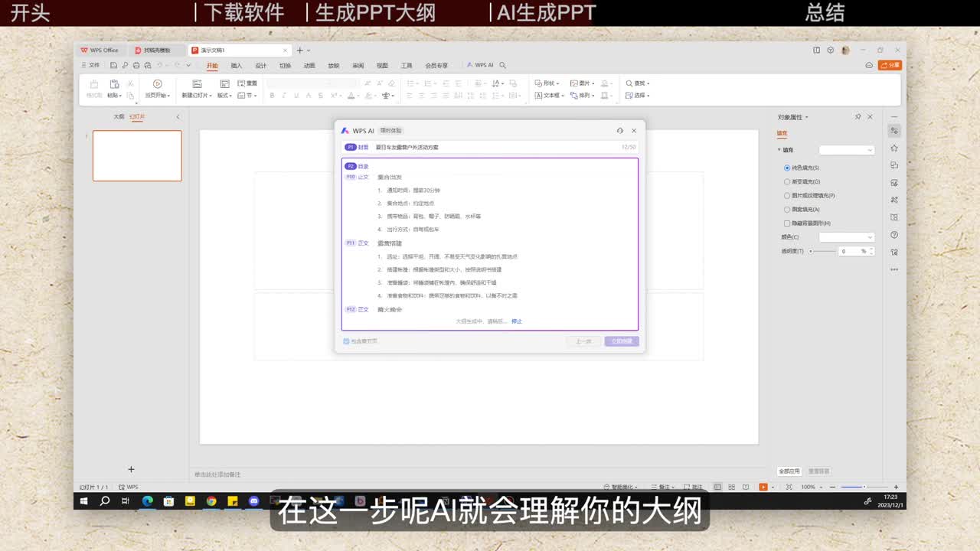Open the 形状 shapes dropdown

point(547,83)
